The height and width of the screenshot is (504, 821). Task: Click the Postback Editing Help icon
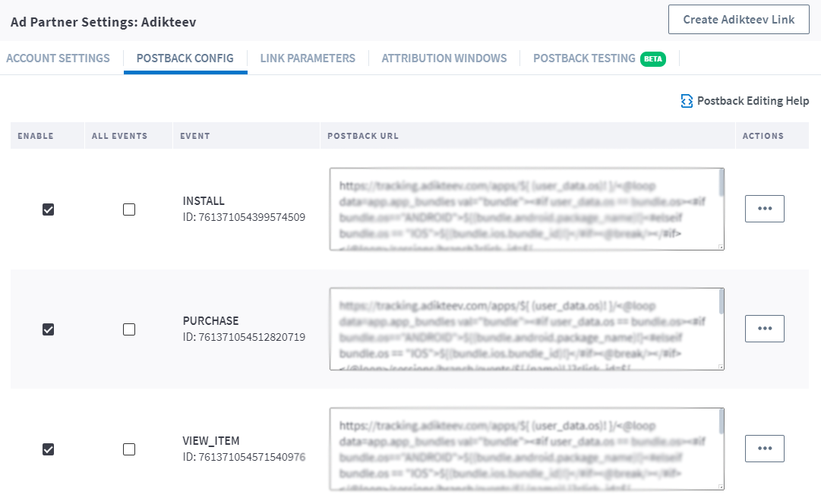tap(687, 101)
